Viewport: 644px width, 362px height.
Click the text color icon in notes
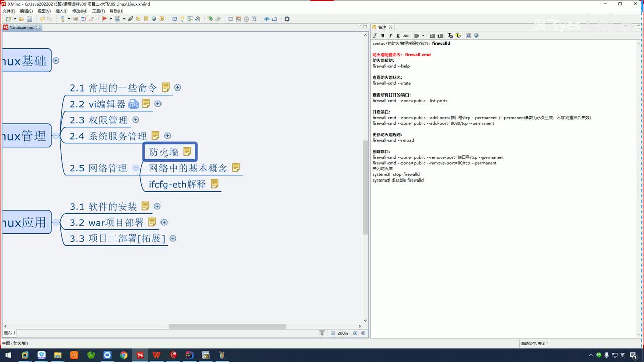coord(450,36)
